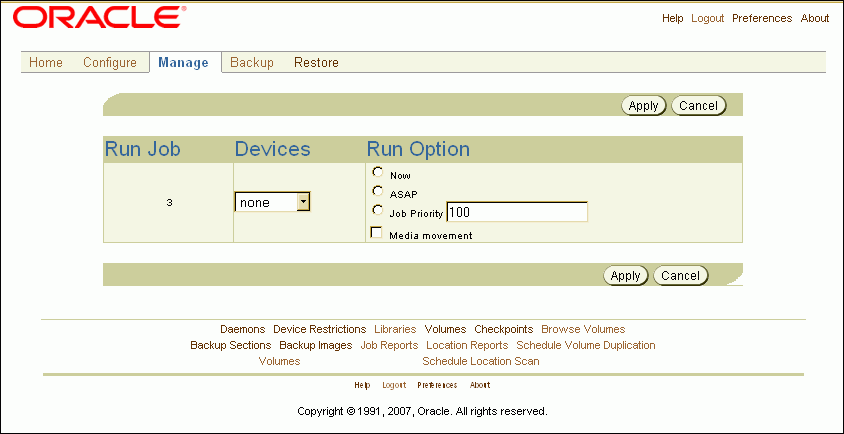
Task: Select the Now run option
Action: 378,172
